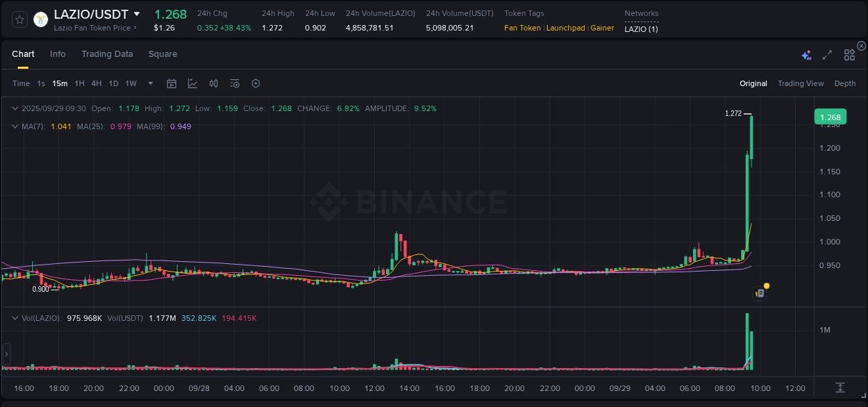868x407 pixels.
Task: Select the 1D timeframe
Action: pos(113,83)
